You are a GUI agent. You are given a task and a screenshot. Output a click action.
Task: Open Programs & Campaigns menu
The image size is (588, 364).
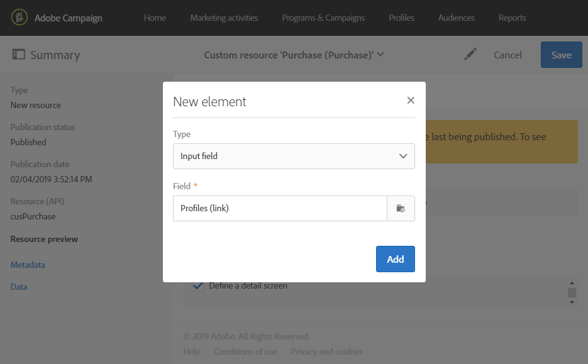click(x=323, y=18)
